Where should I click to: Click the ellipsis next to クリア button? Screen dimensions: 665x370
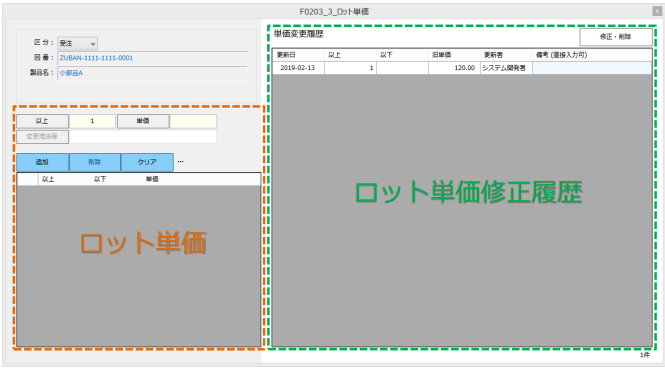point(181,162)
